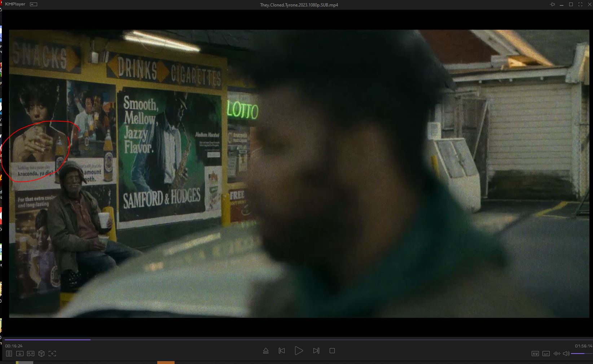The width and height of the screenshot is (593, 364).
Task: Skip to the previous track
Action: click(282, 351)
